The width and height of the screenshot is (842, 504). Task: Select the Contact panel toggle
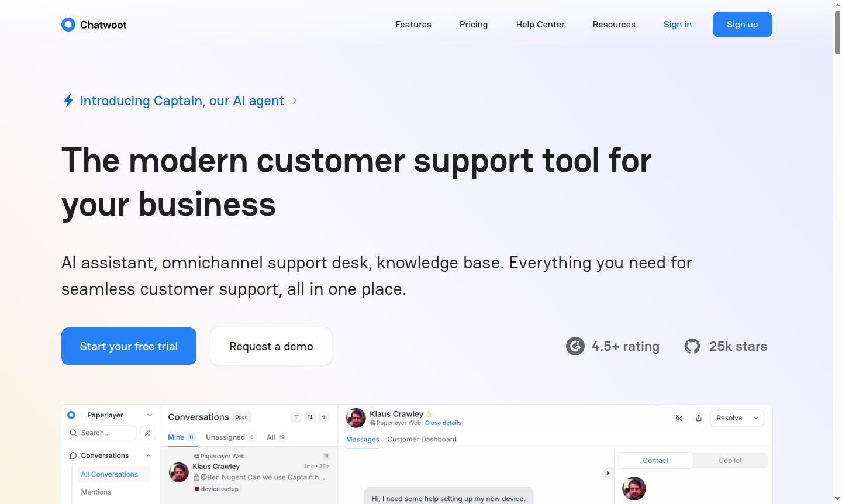655,461
